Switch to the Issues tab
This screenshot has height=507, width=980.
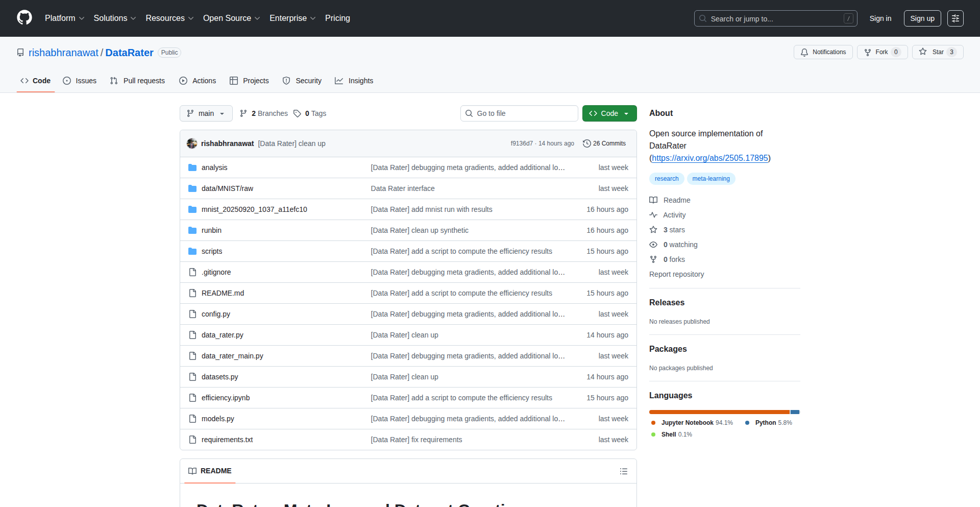80,81
